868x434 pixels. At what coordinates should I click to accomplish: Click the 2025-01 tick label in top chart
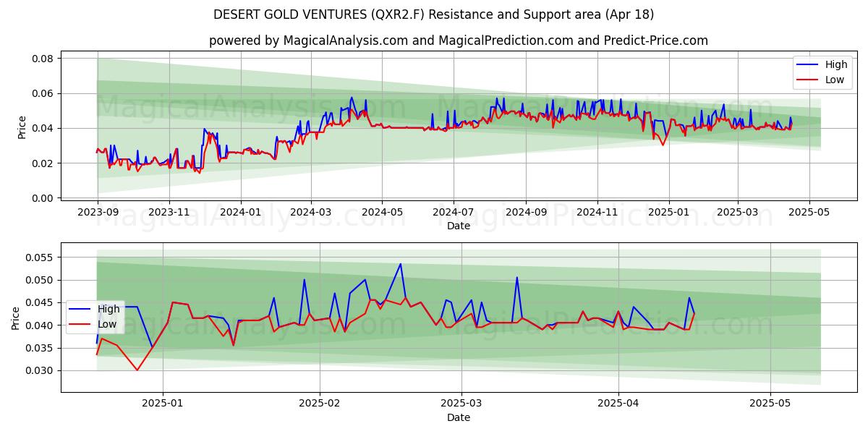tap(668, 212)
